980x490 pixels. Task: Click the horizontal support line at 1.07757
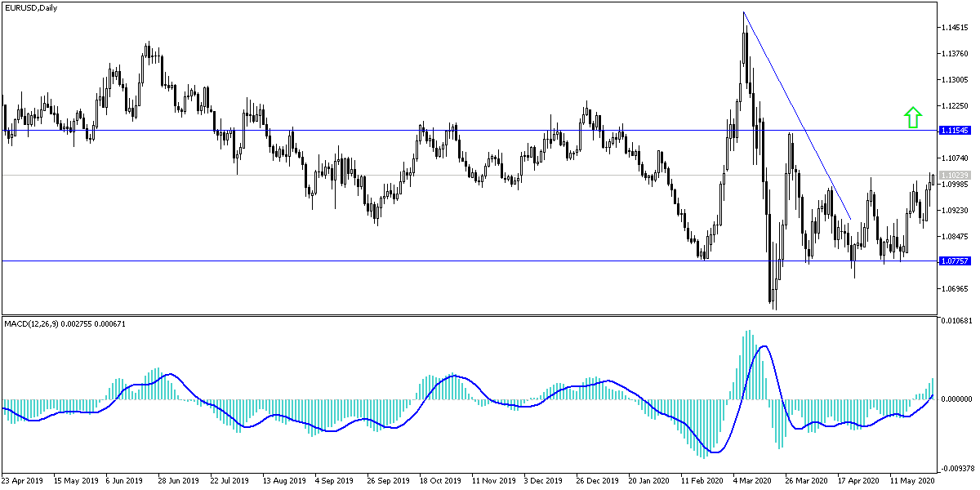click(327, 261)
